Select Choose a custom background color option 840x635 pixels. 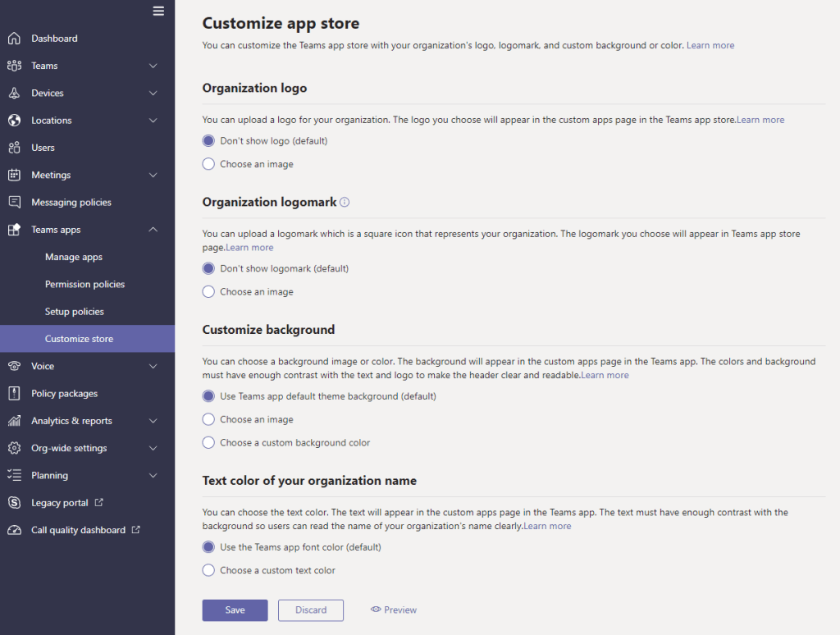[x=208, y=443]
